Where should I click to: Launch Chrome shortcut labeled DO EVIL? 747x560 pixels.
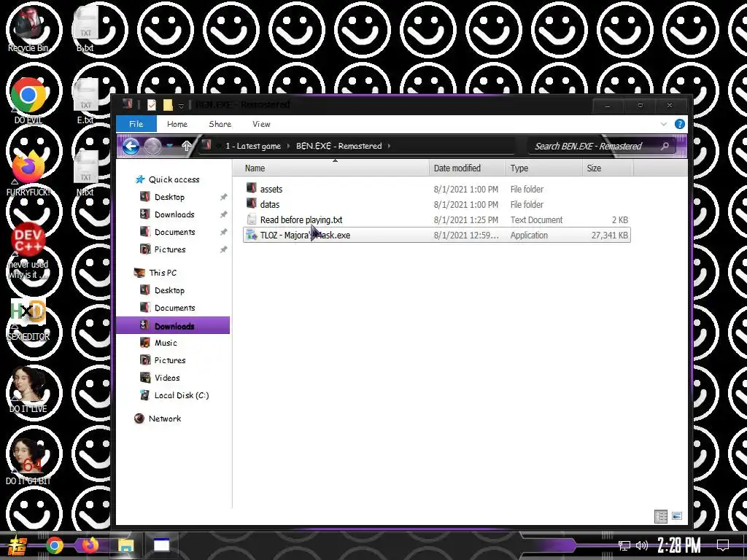[x=28, y=101]
